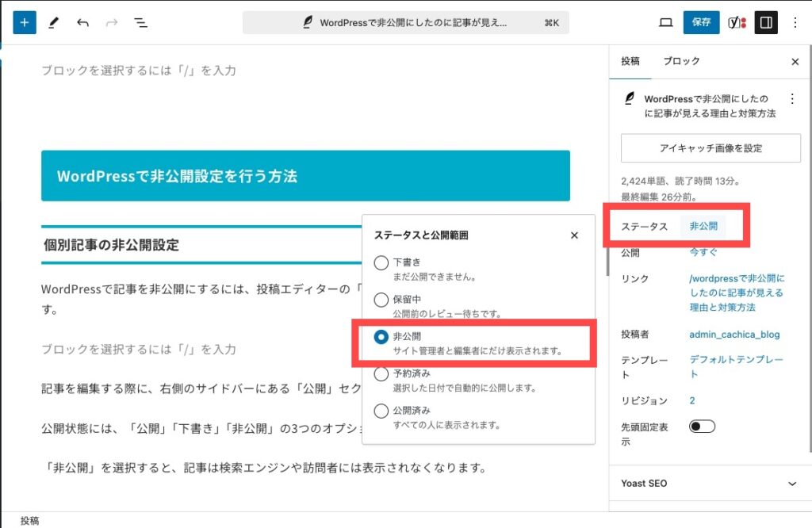Open revisions link showing 2
812x528 pixels.
(x=692, y=400)
